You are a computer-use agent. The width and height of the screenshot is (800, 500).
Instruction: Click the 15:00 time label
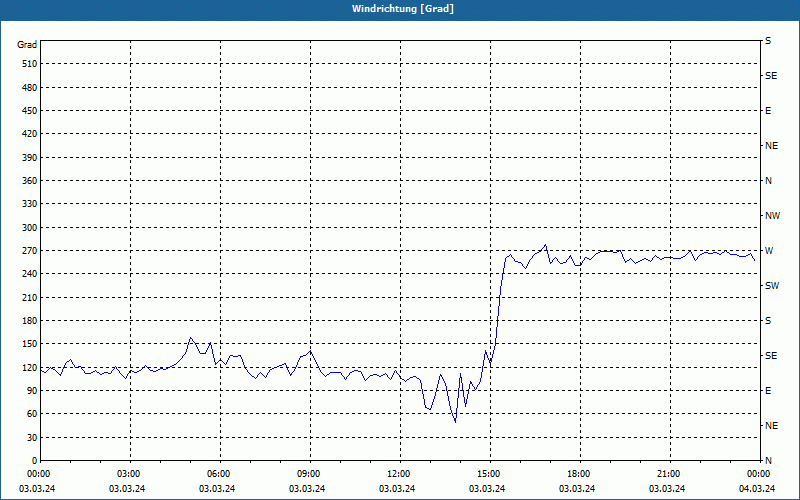click(x=489, y=474)
